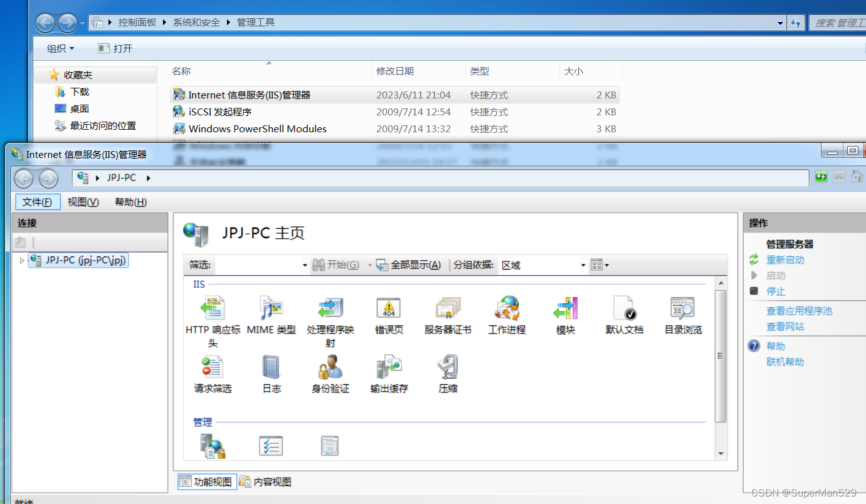Click 查看应用程序池 link
The height and width of the screenshot is (504, 866).
[x=800, y=310]
